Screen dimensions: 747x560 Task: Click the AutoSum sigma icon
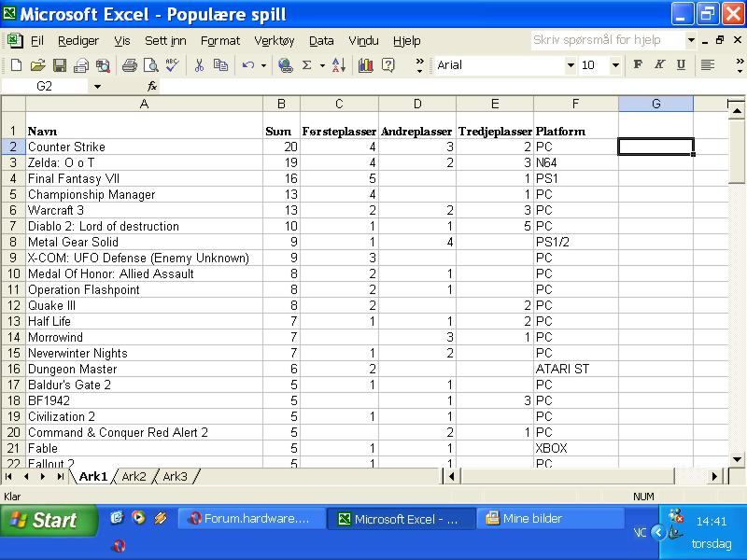[307, 65]
